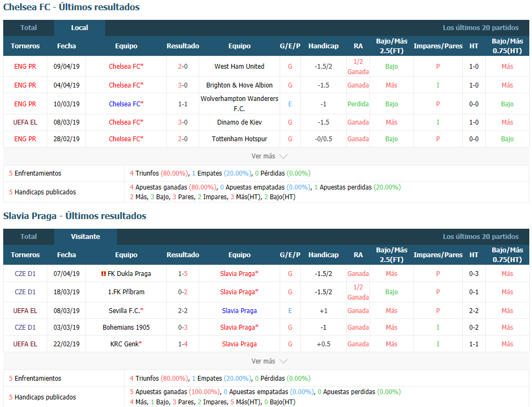Open KRC Genk team link
Viewport: 532px width, 407px height.
126,344
